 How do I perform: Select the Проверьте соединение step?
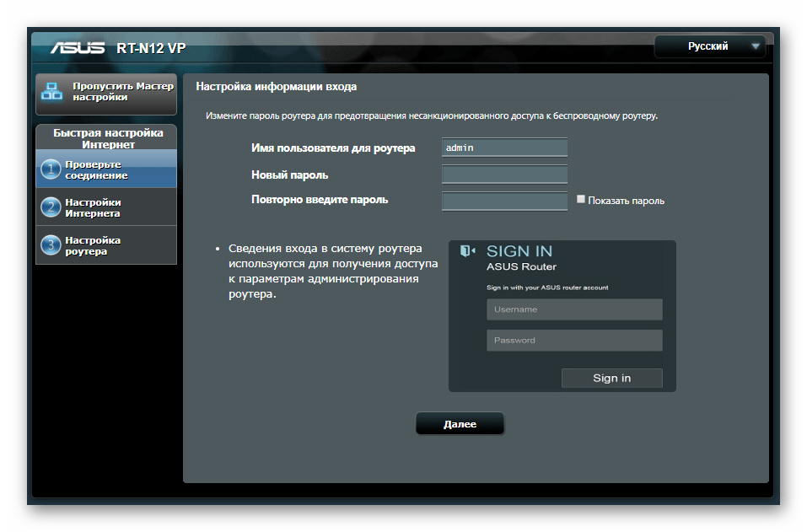tap(106, 169)
